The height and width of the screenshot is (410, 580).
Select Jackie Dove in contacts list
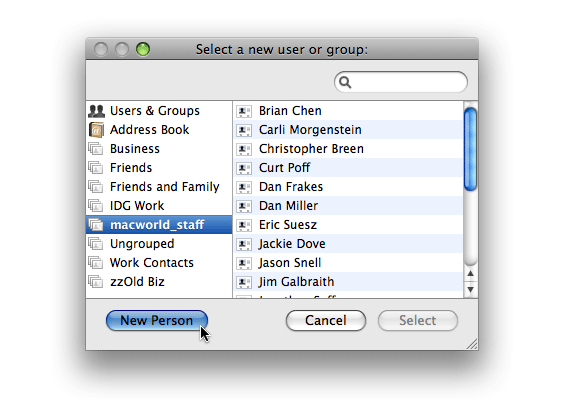[348, 244]
